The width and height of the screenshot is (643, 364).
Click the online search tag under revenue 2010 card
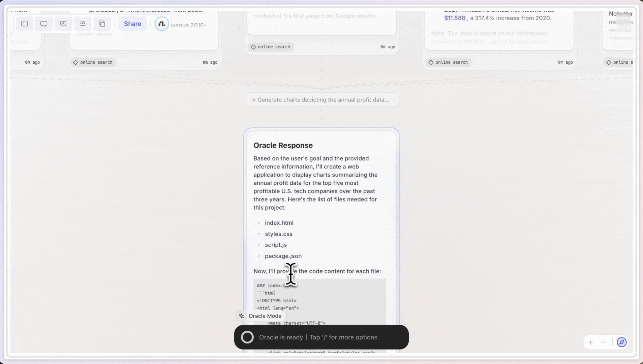click(93, 62)
